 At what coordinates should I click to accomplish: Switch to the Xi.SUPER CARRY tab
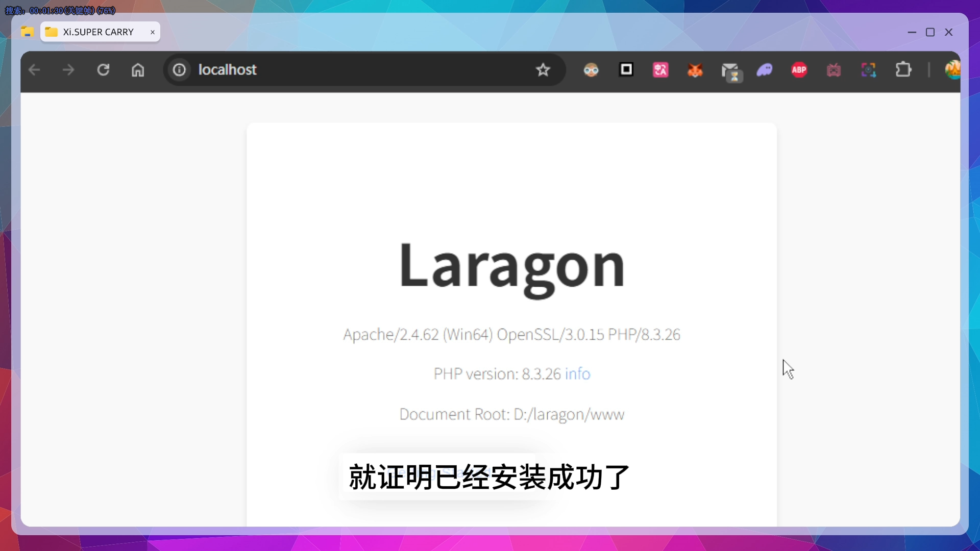point(98,32)
